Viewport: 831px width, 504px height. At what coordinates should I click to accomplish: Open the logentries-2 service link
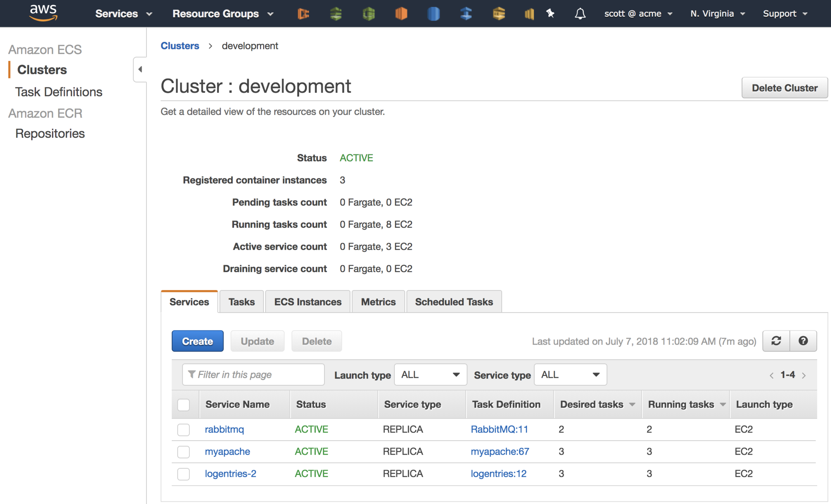[230, 473]
